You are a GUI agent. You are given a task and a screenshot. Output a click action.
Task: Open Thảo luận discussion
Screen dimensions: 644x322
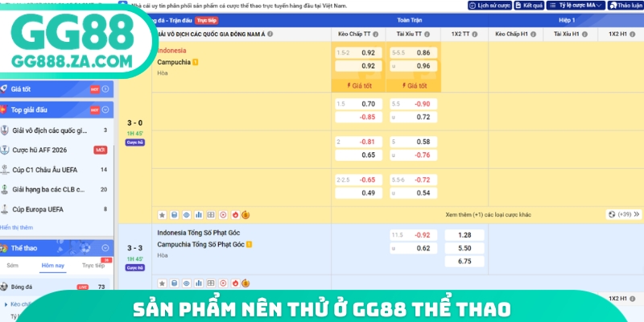(x=625, y=6)
